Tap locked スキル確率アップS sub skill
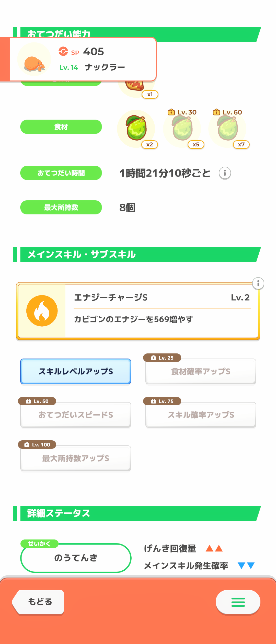 pos(201,415)
